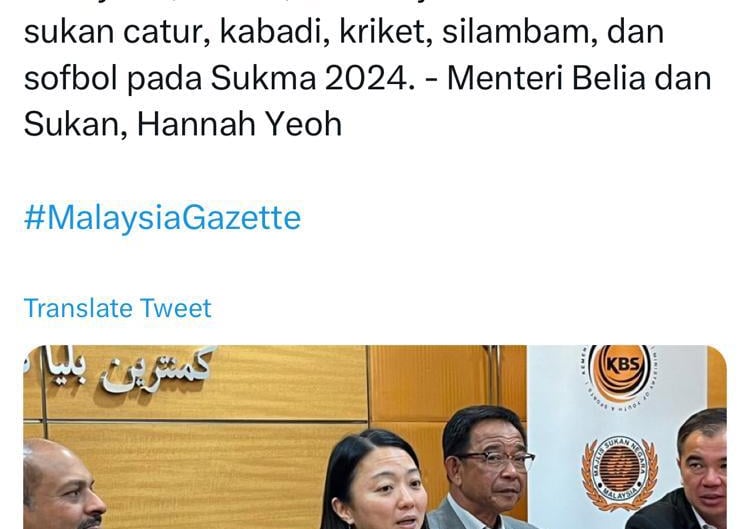The height and width of the screenshot is (529, 751).
Task: Click the name Hannah Yeoh in tweet text
Action: pos(239,124)
